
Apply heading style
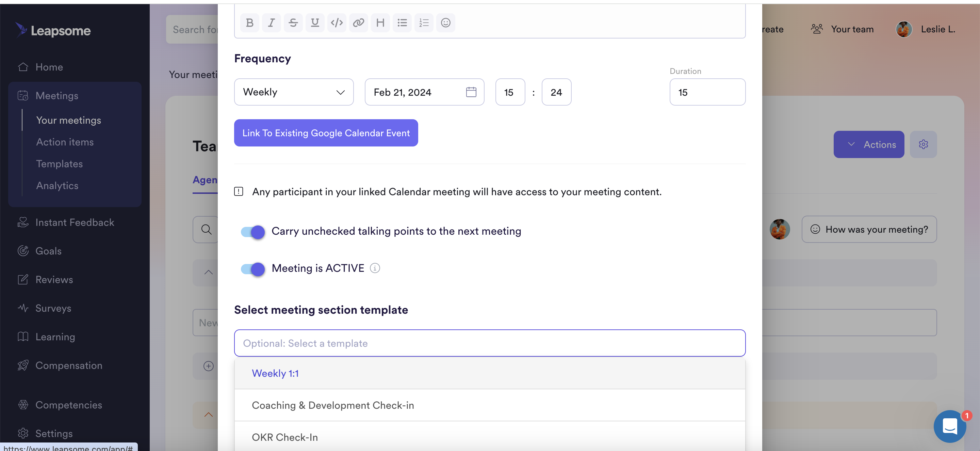(x=380, y=23)
